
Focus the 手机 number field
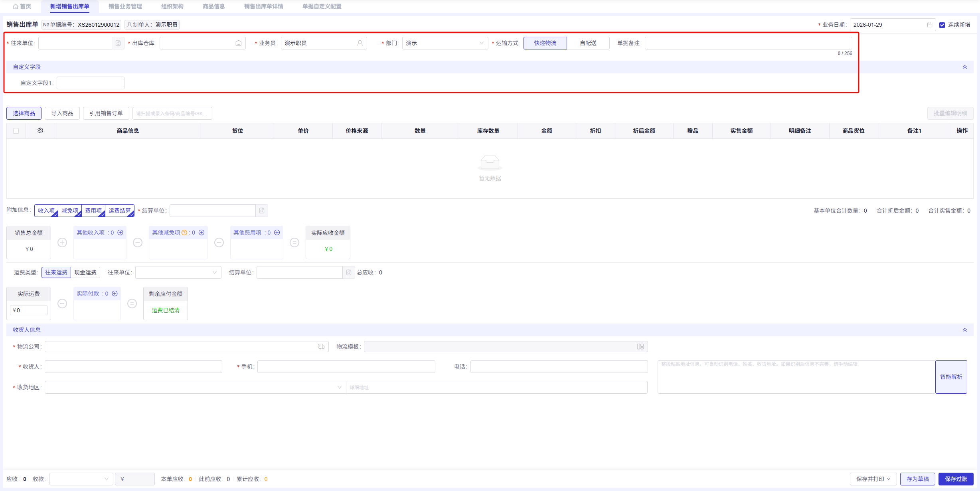pyautogui.click(x=346, y=367)
